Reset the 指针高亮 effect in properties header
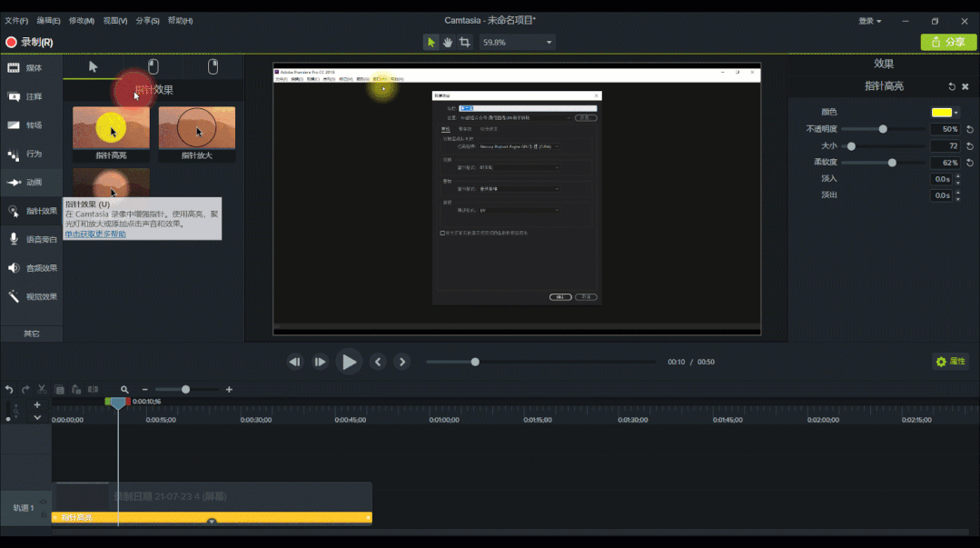The height and width of the screenshot is (548, 980). (x=952, y=86)
